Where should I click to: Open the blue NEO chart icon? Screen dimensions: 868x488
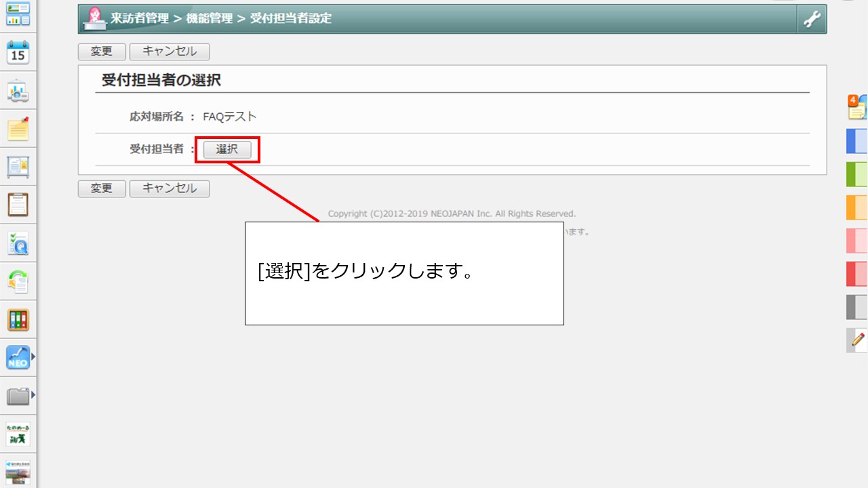click(18, 358)
